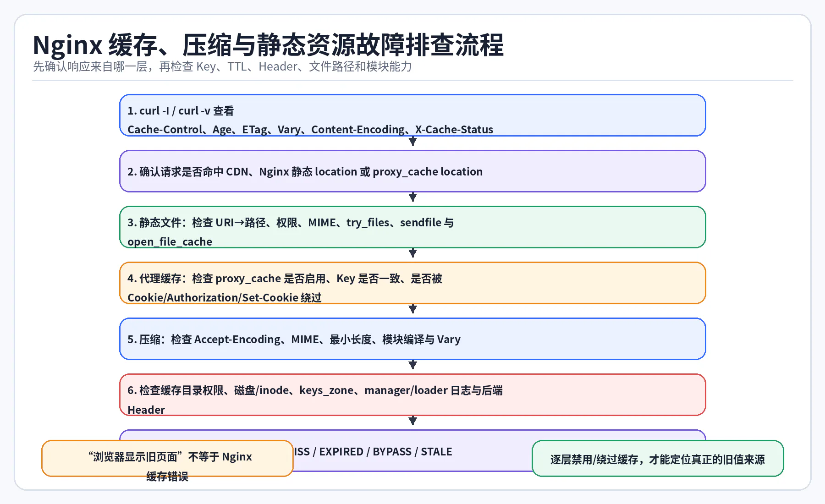Click the text 'open_file_cache' in step 3
The height and width of the screenshot is (504, 825).
tap(170, 242)
